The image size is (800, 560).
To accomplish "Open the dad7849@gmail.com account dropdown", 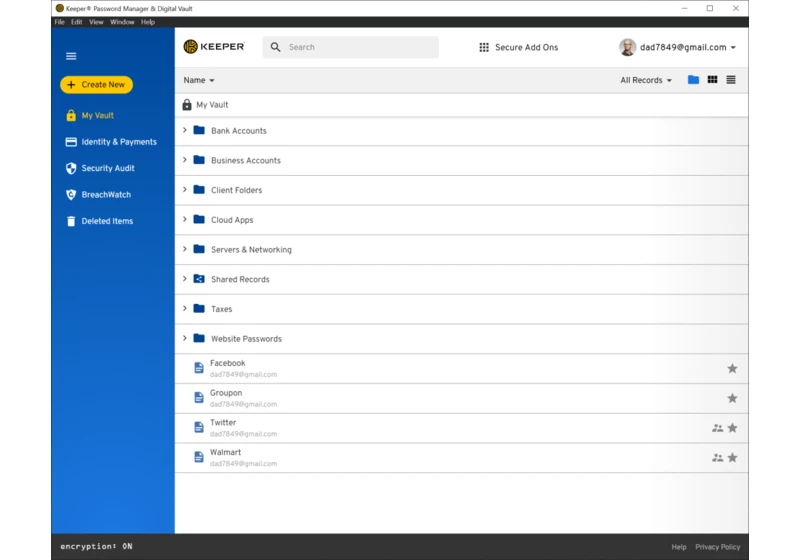I will [687, 47].
